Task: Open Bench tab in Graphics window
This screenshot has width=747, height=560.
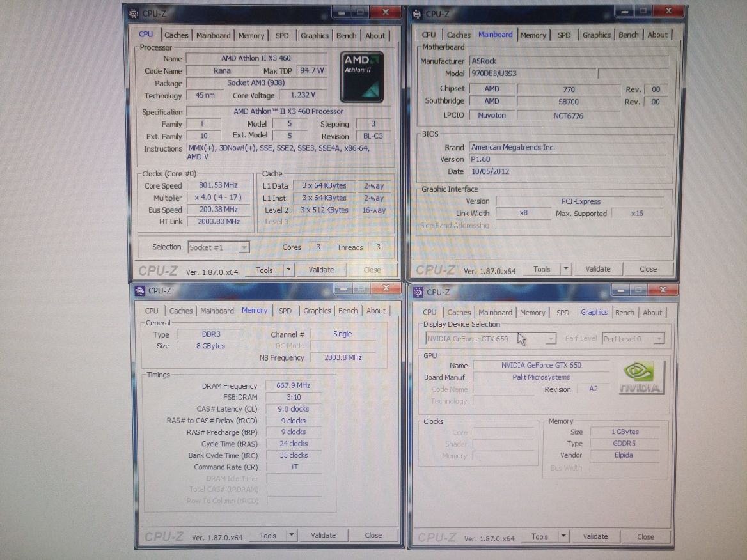Action: 625,313
